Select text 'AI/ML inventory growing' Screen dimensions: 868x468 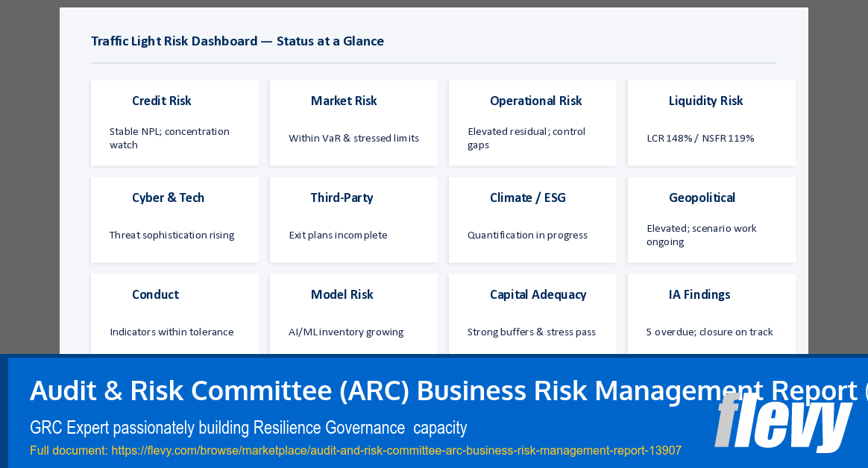346,332
